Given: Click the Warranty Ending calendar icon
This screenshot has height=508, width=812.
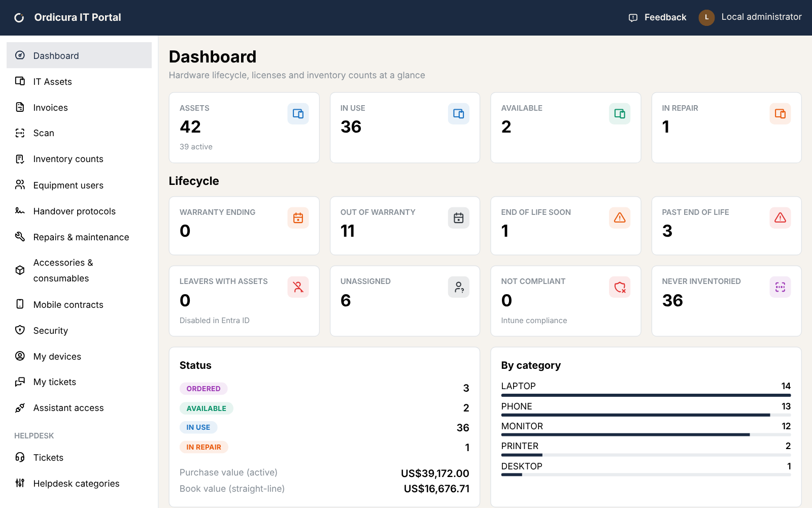Looking at the screenshot, I should [298, 218].
